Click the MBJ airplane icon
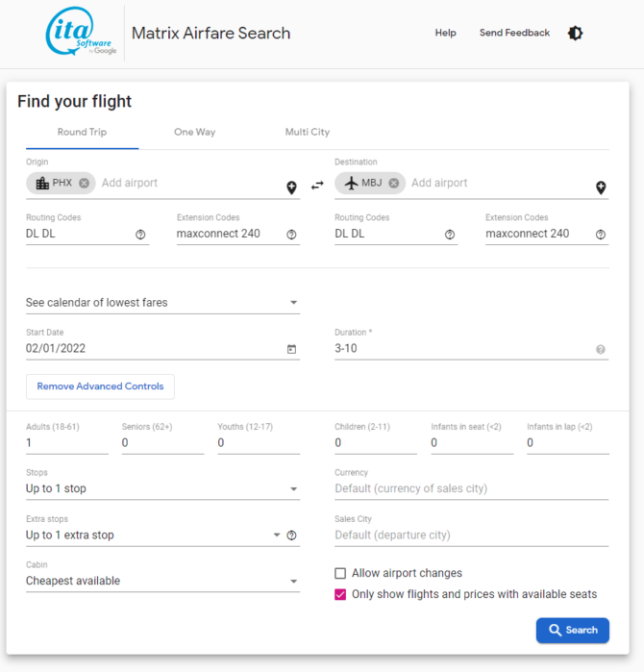 click(x=352, y=183)
